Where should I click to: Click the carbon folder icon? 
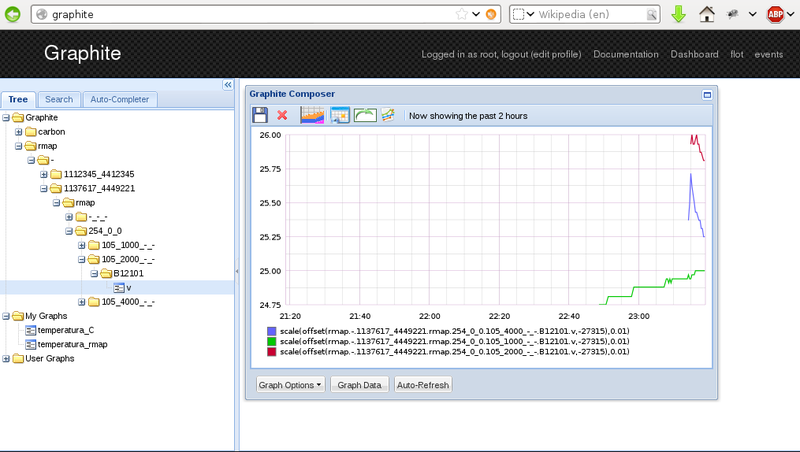(x=31, y=132)
